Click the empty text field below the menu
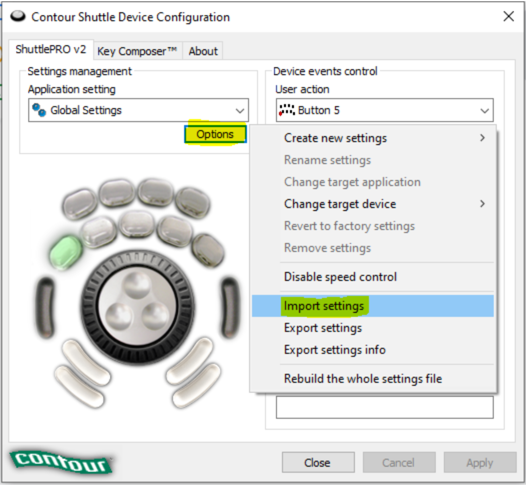Screen dimensions: 526x486 pyautogui.click(x=384, y=407)
